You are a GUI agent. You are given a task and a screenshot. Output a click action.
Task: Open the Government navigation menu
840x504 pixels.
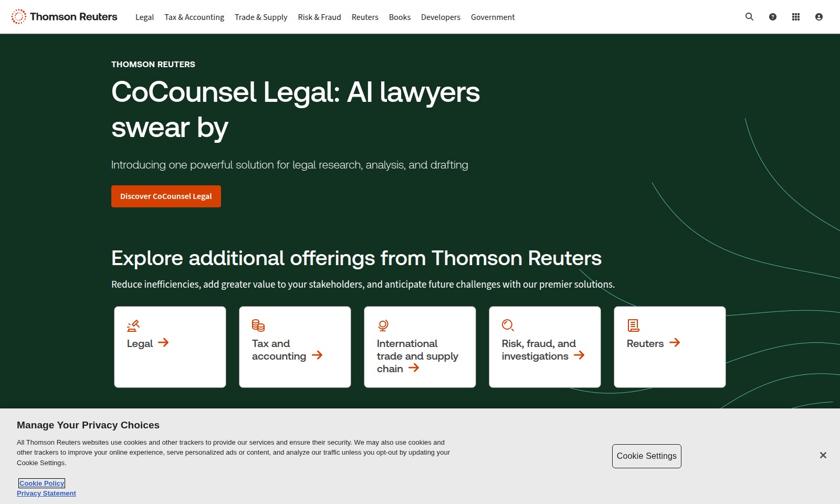click(x=492, y=17)
